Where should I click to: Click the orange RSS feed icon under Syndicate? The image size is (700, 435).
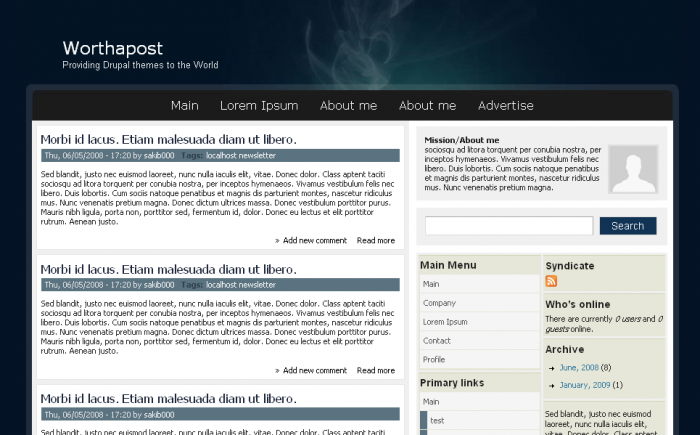pyautogui.click(x=551, y=282)
